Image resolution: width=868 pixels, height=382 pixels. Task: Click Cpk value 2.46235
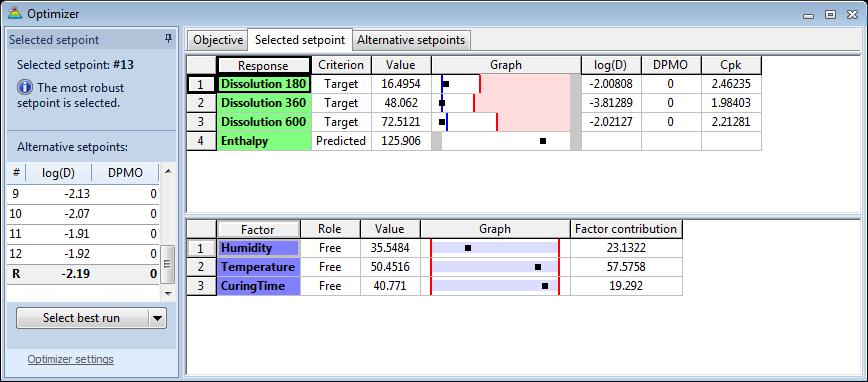click(731, 84)
